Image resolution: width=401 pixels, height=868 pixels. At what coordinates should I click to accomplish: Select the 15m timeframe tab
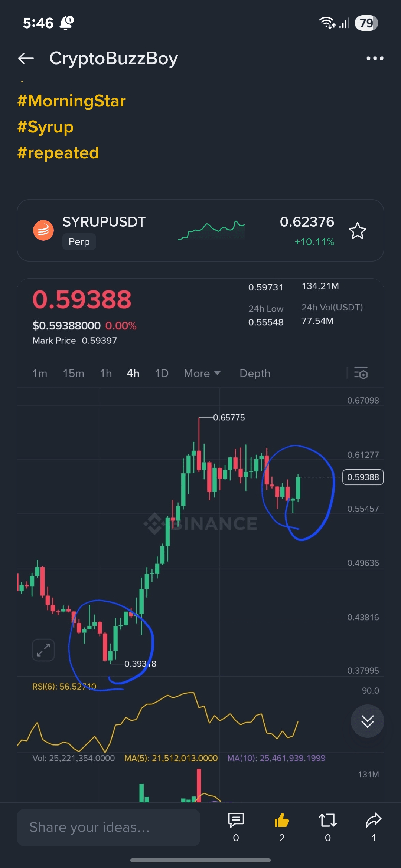pos(74,373)
